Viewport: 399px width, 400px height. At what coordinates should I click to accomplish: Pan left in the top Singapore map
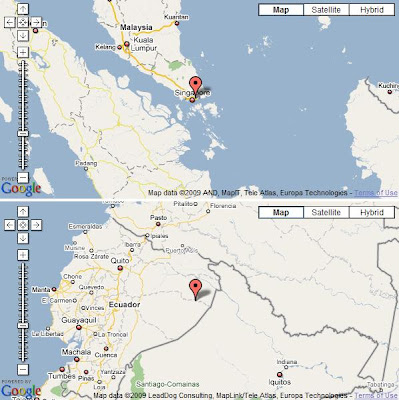(10, 22)
